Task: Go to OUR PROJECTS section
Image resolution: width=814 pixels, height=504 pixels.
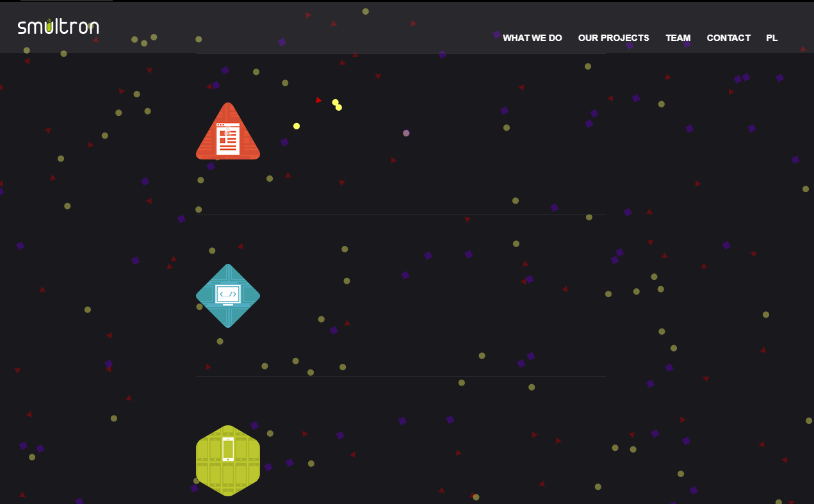Action: [614, 38]
